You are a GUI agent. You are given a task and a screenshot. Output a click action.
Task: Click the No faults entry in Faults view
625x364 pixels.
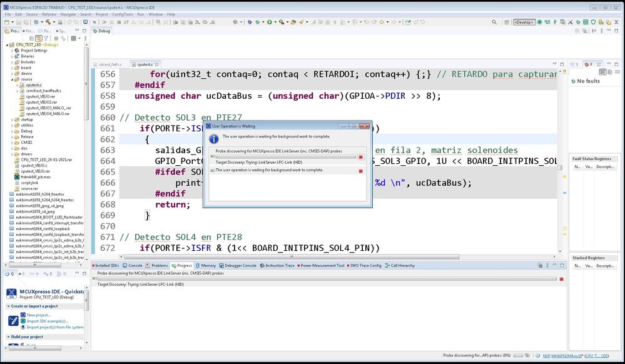click(x=588, y=81)
